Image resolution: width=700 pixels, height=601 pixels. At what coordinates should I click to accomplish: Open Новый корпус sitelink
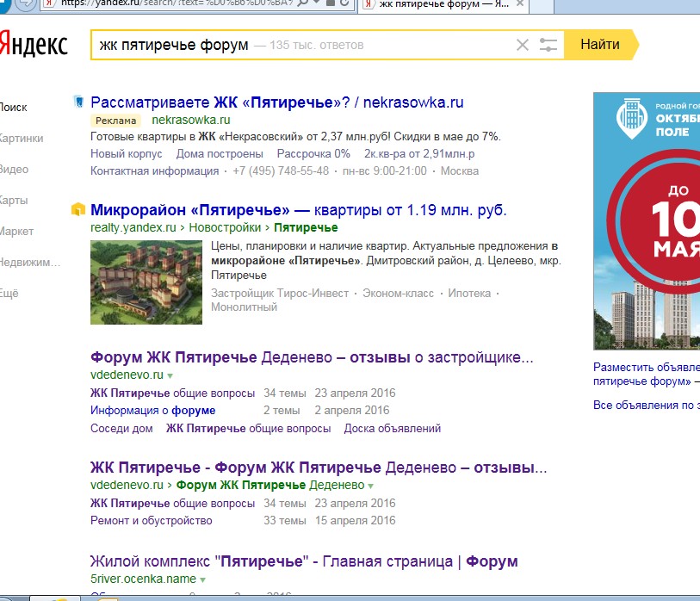click(127, 154)
